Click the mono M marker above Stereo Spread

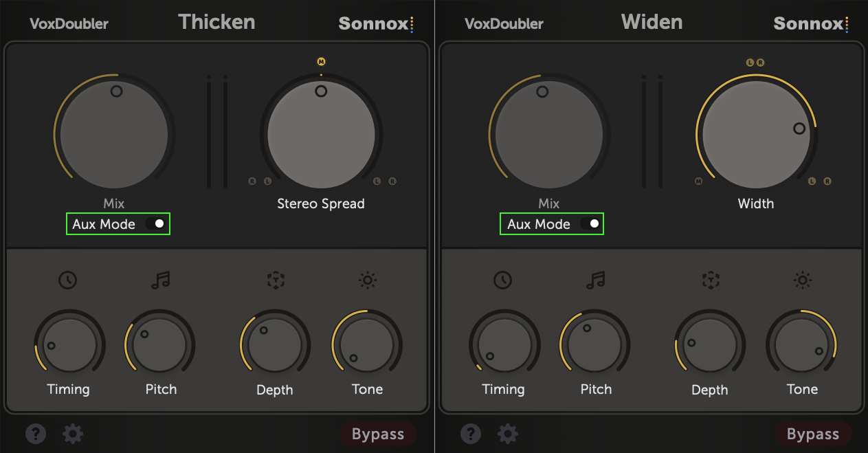tap(321, 62)
